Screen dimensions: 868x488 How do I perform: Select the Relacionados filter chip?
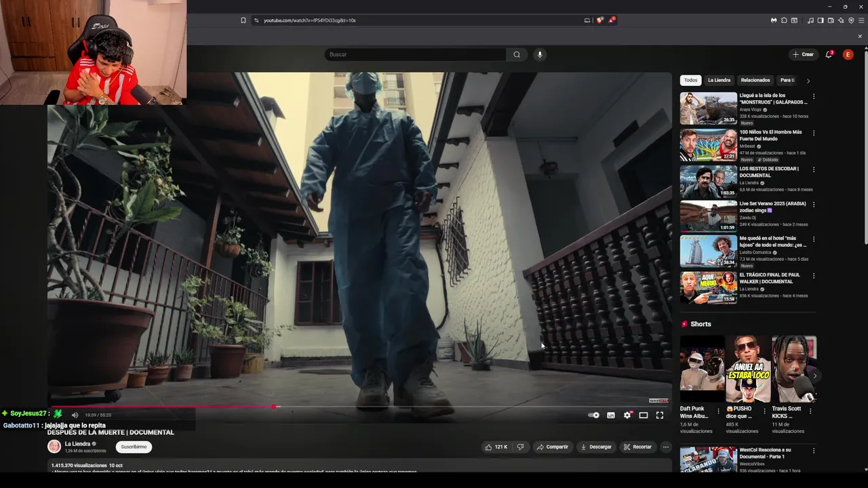coord(755,80)
